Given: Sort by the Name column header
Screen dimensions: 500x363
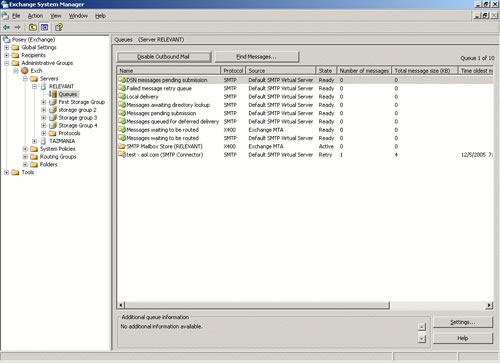Looking at the screenshot, I should point(169,71).
